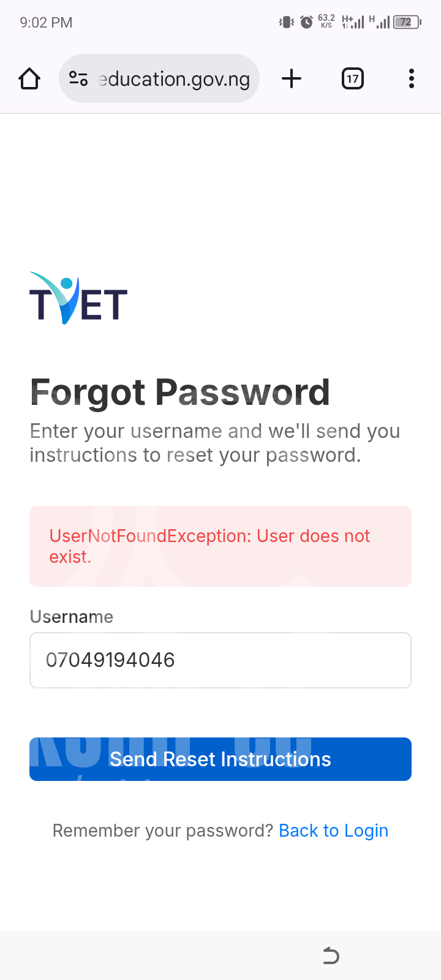Image resolution: width=441 pixels, height=980 pixels.
Task: Tap the battery level indicator
Action: click(407, 23)
